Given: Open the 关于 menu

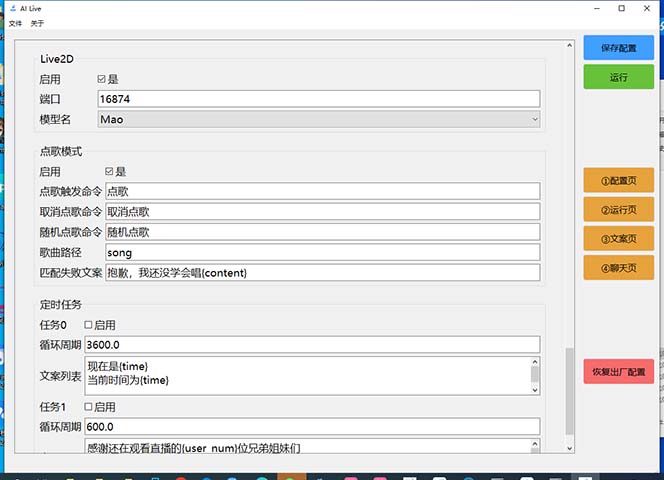Looking at the screenshot, I should pos(38,22).
